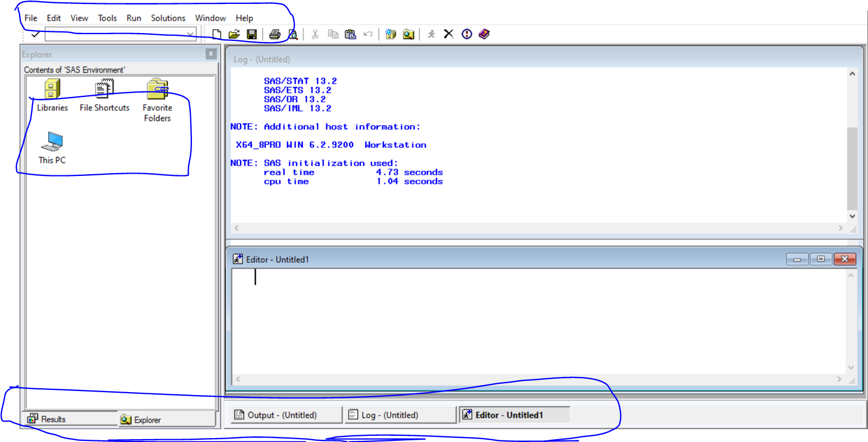Click the Log window down scroll arrow
This screenshot has width=868, height=442.
coord(852,216)
